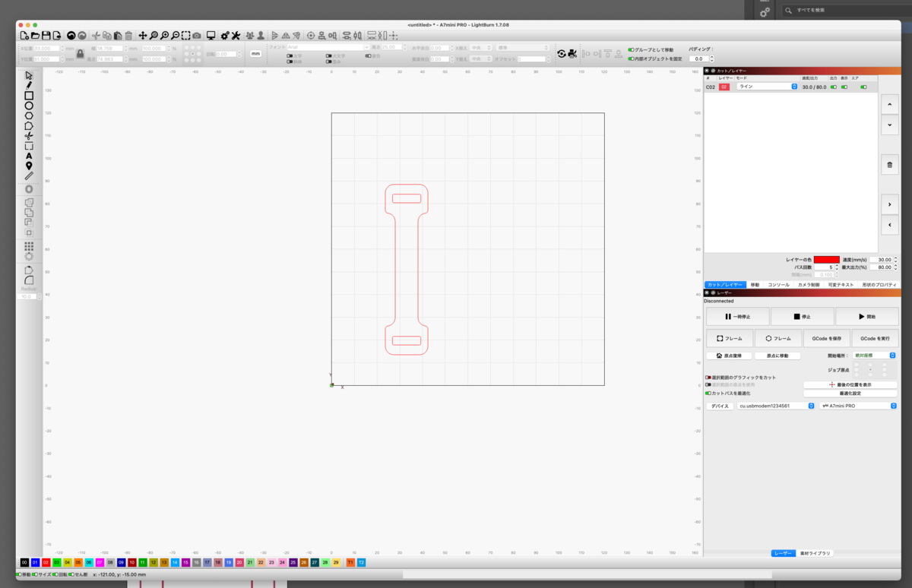Click right-arrow button beside layer list
This screenshot has width=912, height=588.
point(890,204)
